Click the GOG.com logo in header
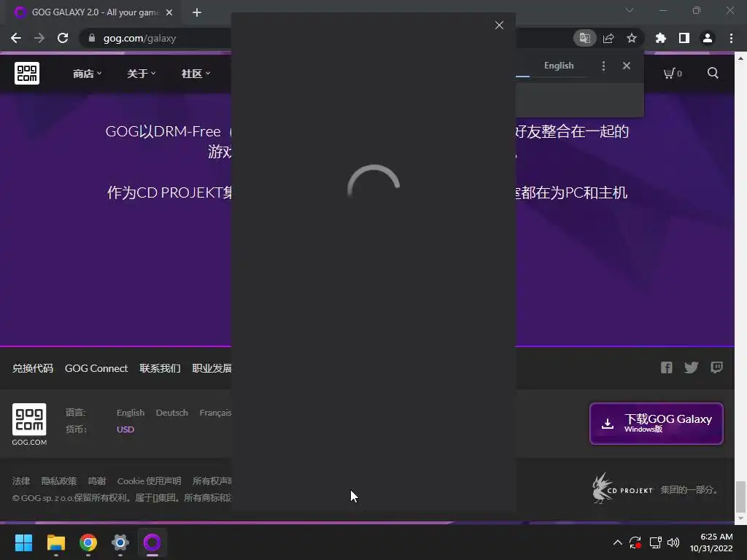 pos(27,74)
